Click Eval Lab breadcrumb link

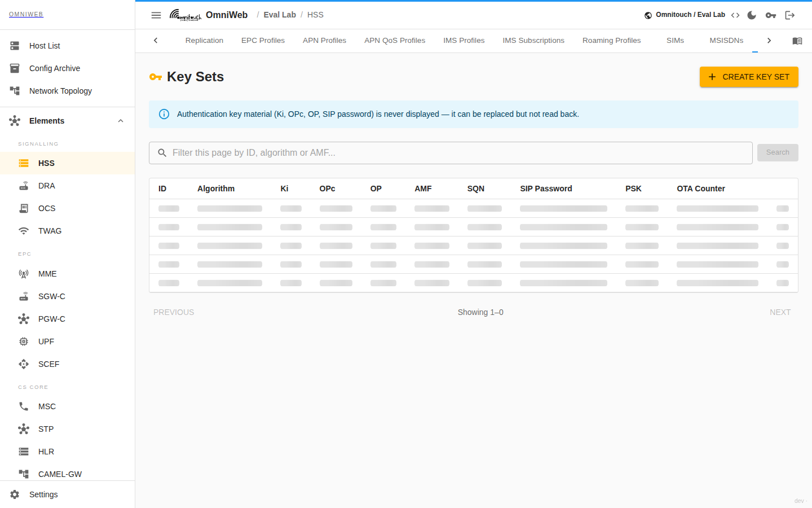[280, 15]
